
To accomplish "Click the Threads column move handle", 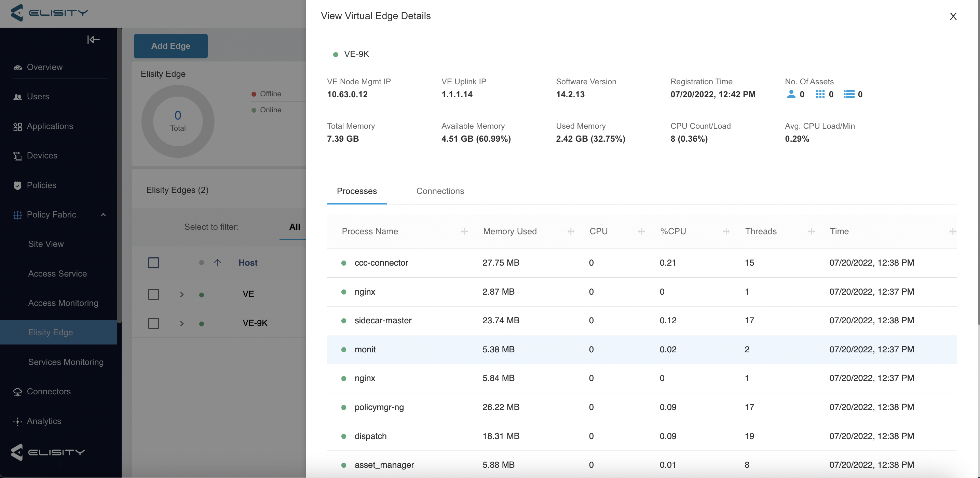I will 811,231.
